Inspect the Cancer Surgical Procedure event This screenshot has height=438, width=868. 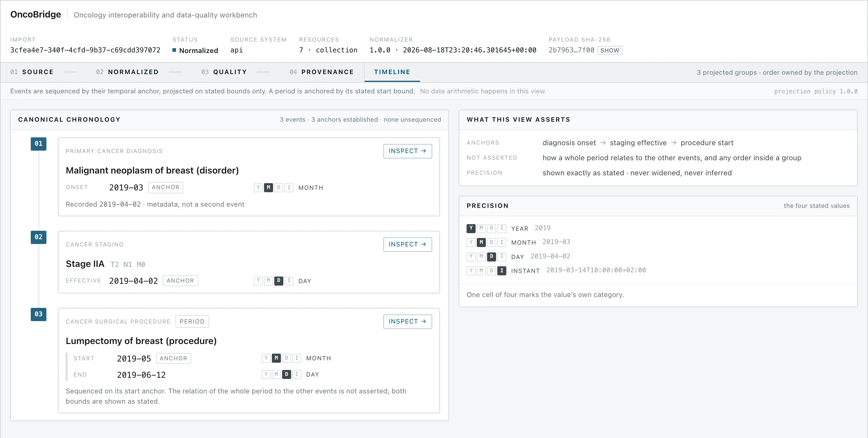tap(407, 321)
